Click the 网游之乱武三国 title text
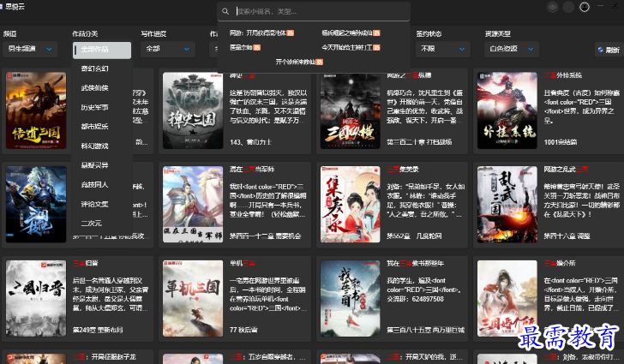This screenshot has width=624, height=364. [566, 169]
